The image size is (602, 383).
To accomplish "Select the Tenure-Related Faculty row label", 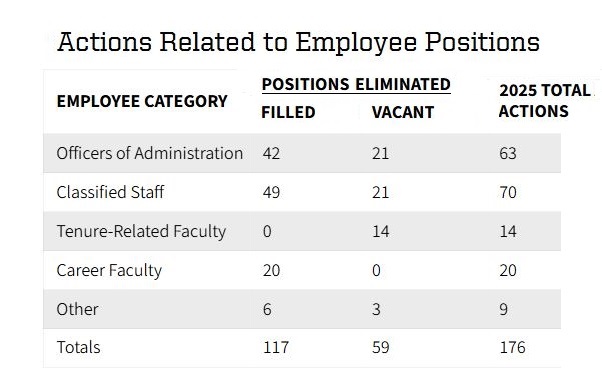I will pyautogui.click(x=141, y=231).
